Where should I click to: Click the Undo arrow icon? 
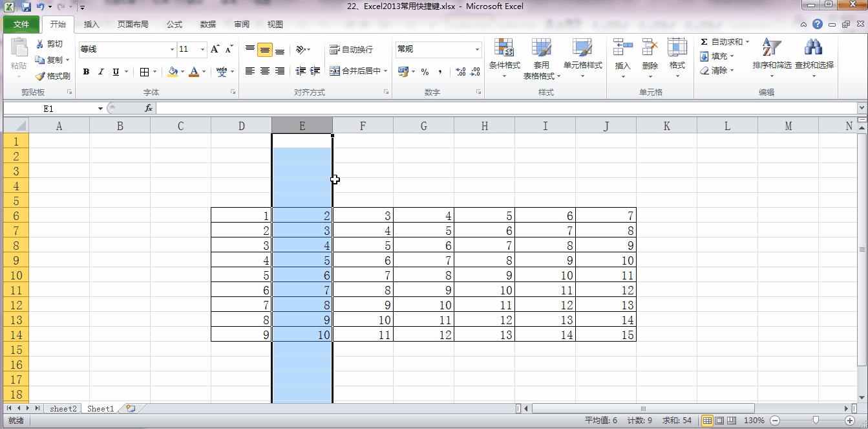pos(41,7)
